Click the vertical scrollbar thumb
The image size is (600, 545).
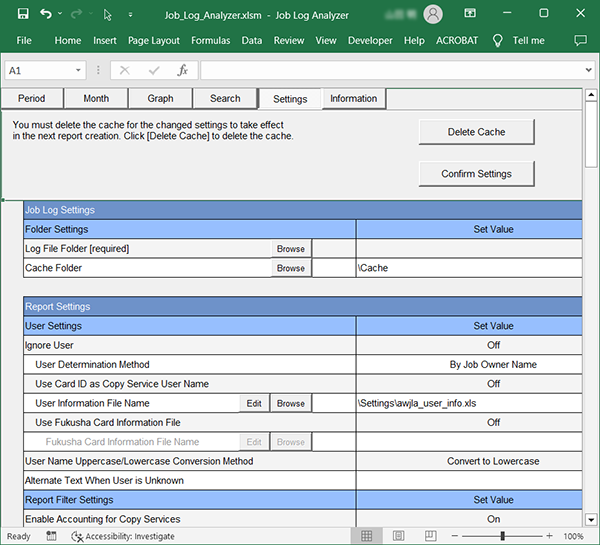591,134
